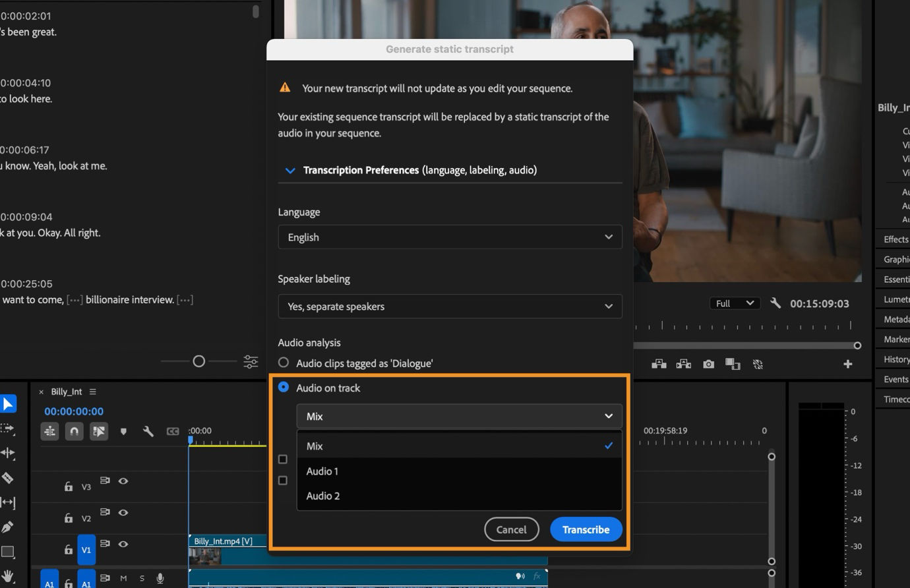This screenshot has width=910, height=588.
Task: Open timeline display settings with the wrench icon
Action: pos(148,430)
